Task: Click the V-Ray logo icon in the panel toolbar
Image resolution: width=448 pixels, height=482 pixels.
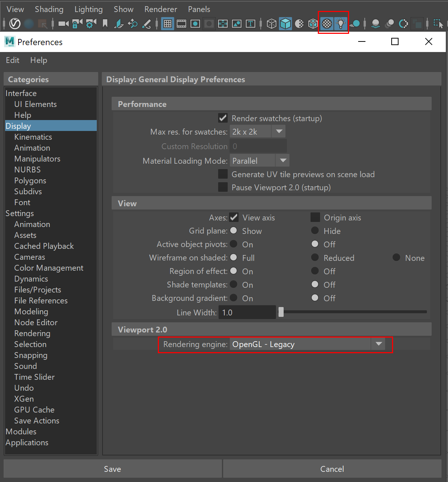Action: pos(15,24)
